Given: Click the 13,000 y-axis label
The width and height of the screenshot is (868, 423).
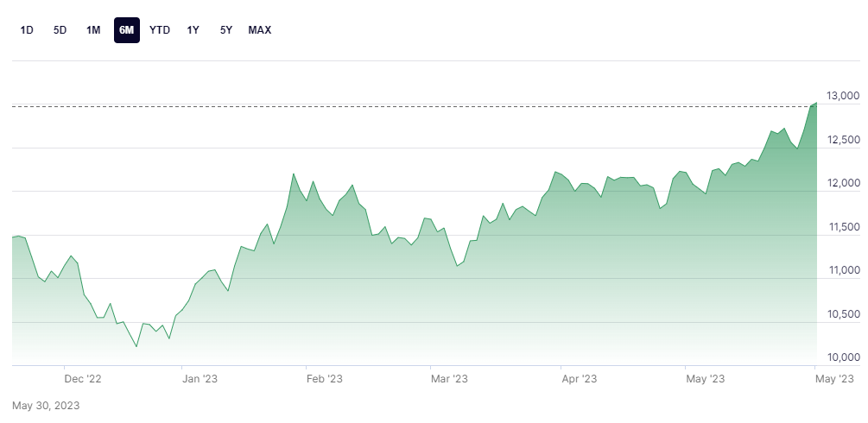Looking at the screenshot, I should click(x=843, y=96).
